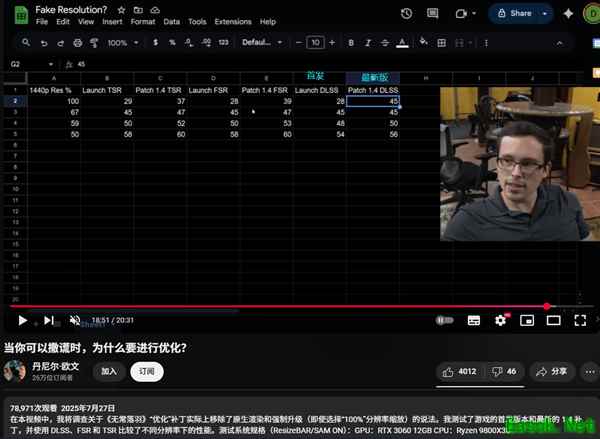Open dropdown arrow beside Share button

point(545,14)
